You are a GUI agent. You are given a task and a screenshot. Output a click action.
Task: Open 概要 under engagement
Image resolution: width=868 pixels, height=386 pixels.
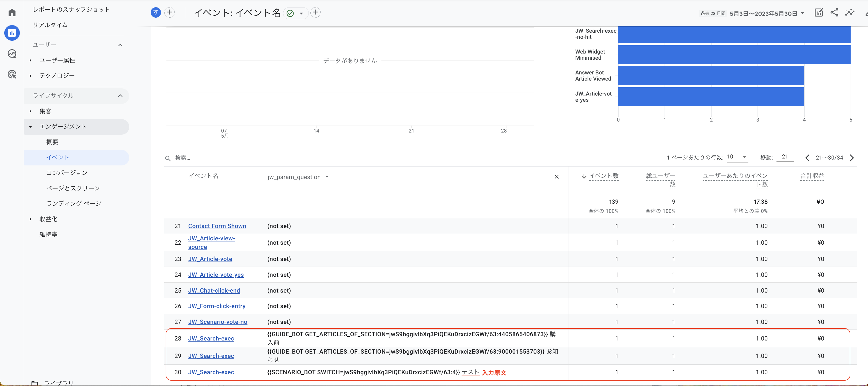pos(52,142)
